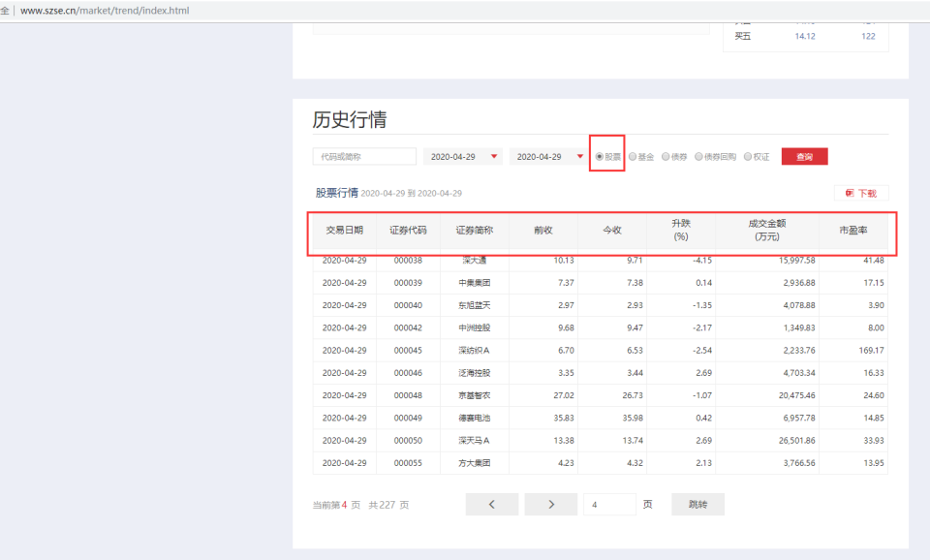
Task: Click the 升跌(%) column header
Action: [681, 231]
